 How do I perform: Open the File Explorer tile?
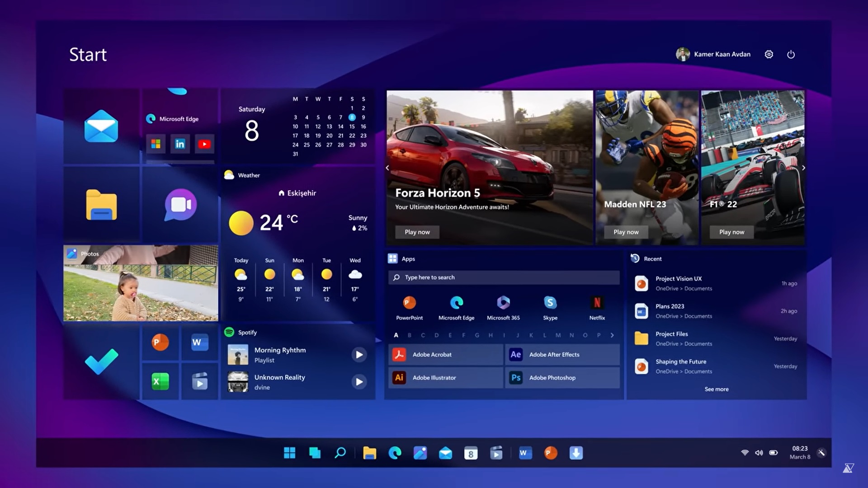pyautogui.click(x=101, y=205)
